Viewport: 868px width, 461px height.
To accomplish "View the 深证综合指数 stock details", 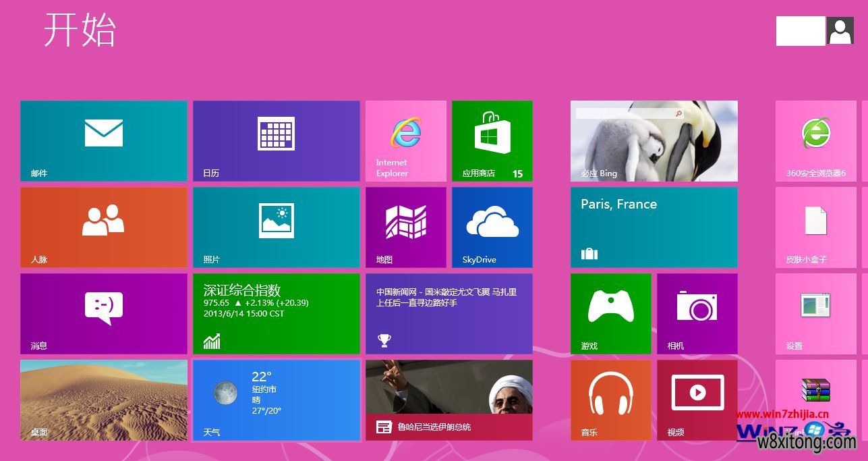I will click(x=277, y=313).
